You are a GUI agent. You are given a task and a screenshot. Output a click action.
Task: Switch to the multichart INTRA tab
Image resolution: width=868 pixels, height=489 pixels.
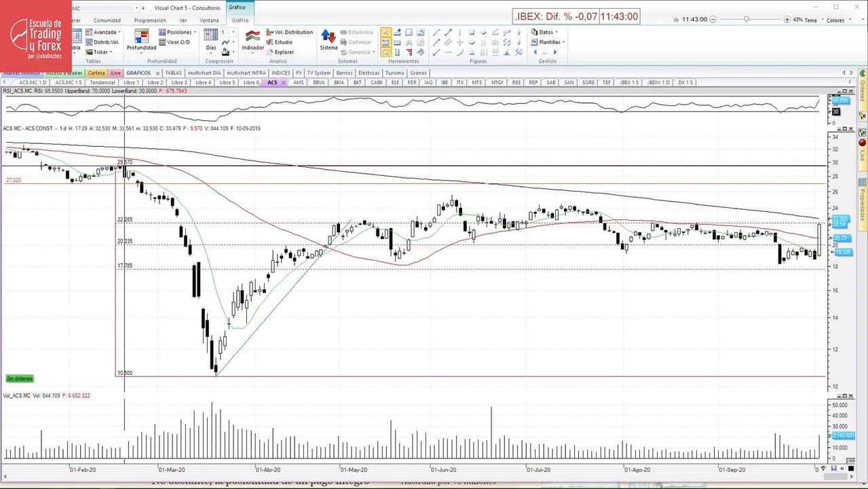point(246,73)
